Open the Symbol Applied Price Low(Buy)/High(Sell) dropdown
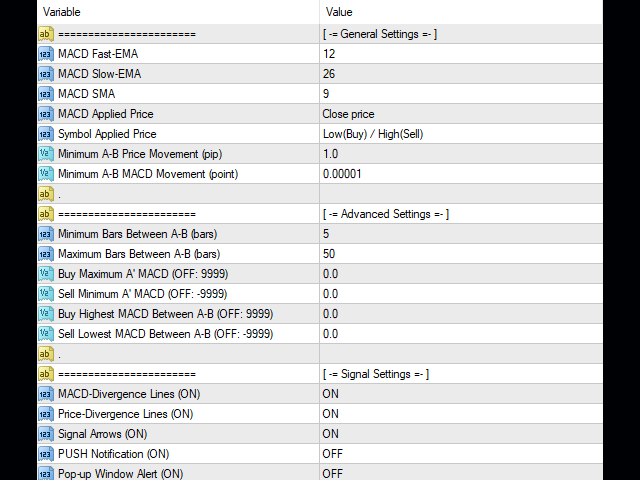Screen dimensions: 640x480 [x=461, y=134]
